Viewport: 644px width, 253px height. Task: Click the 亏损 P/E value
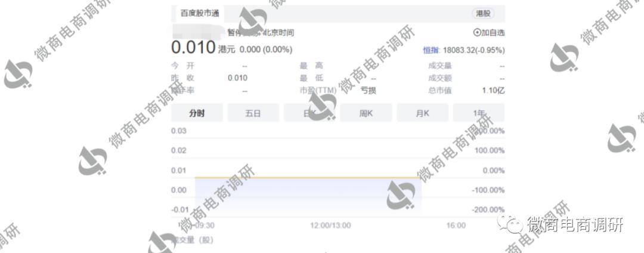click(369, 91)
